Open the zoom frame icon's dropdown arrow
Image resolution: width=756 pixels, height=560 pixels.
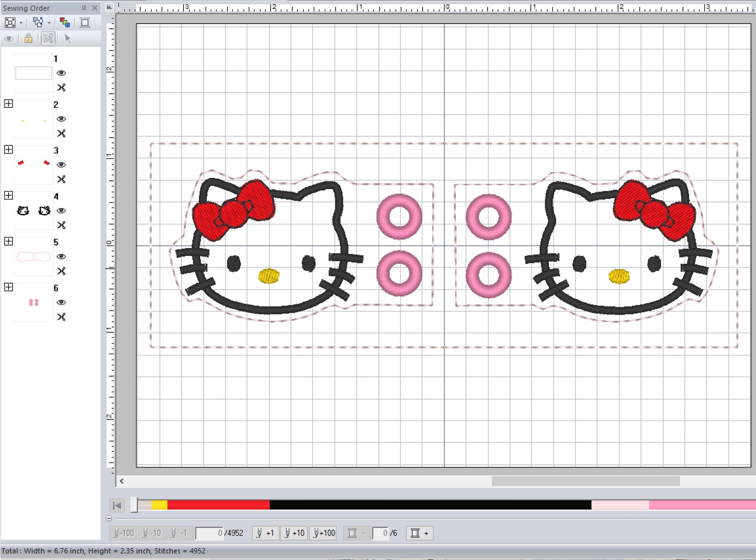coord(21,23)
